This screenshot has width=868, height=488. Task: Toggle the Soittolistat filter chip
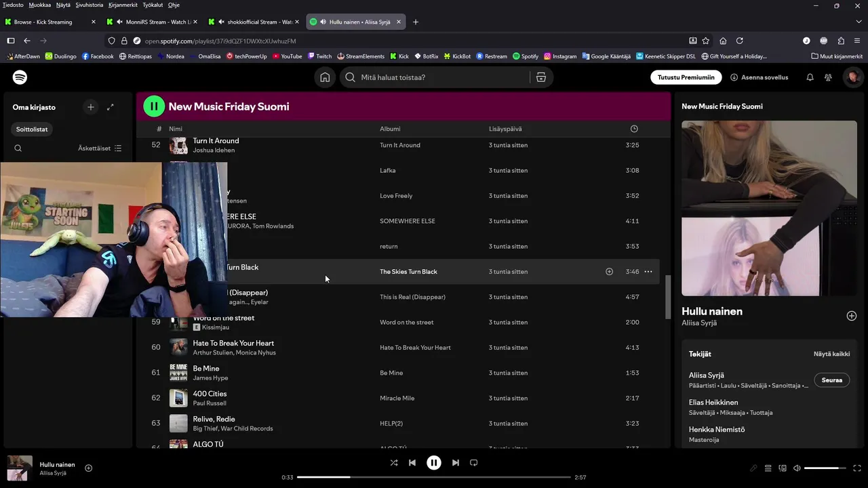[33, 129]
